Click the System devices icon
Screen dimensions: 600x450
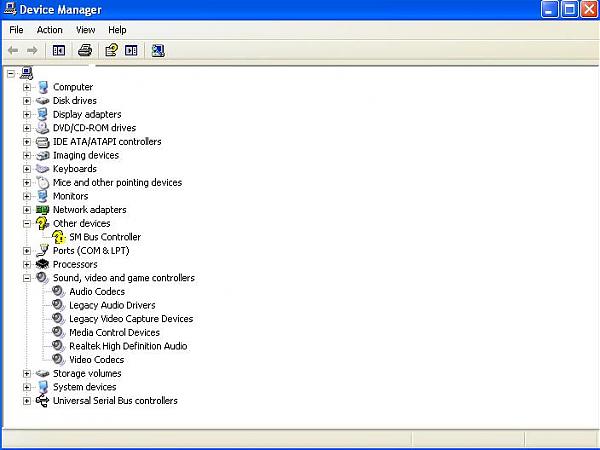[42, 387]
